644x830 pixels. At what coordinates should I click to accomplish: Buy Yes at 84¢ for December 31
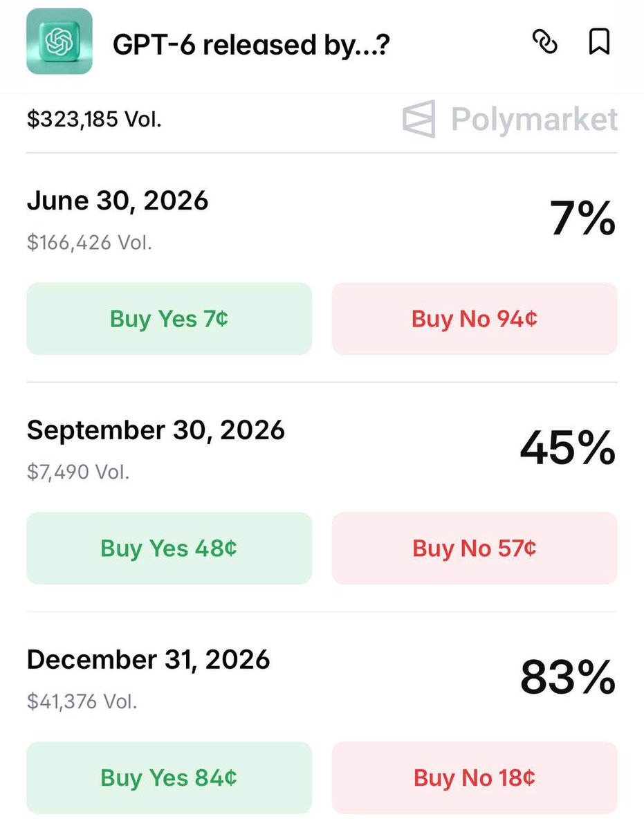(169, 778)
